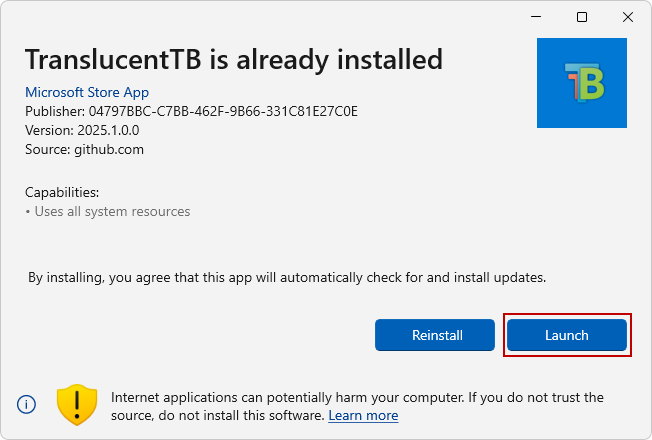
Task: Open the Learn more link
Action: [x=363, y=415]
